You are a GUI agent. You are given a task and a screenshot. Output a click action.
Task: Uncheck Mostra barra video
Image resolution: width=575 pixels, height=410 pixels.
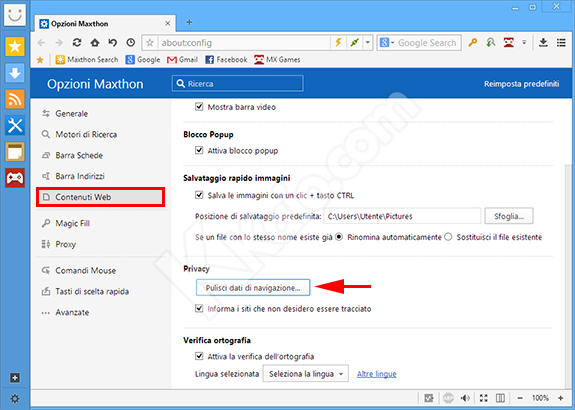click(x=199, y=107)
